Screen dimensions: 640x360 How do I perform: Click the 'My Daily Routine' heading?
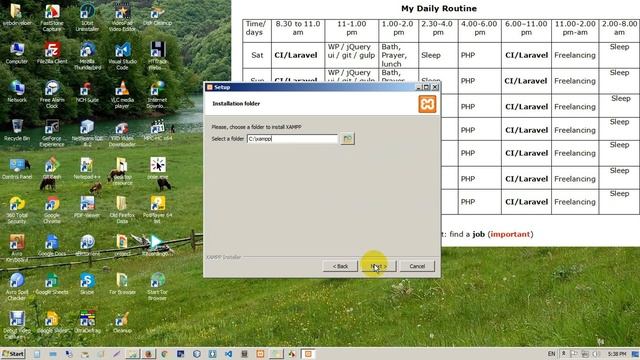click(439, 8)
